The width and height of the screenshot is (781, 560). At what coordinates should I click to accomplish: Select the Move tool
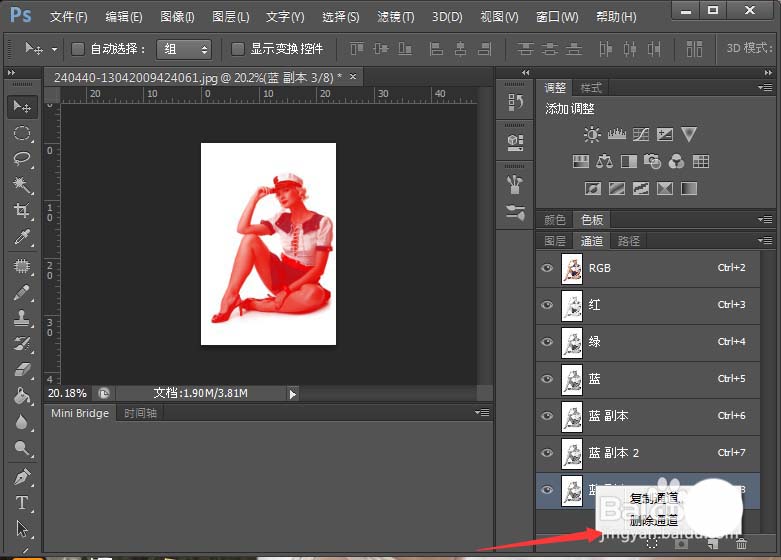22,107
